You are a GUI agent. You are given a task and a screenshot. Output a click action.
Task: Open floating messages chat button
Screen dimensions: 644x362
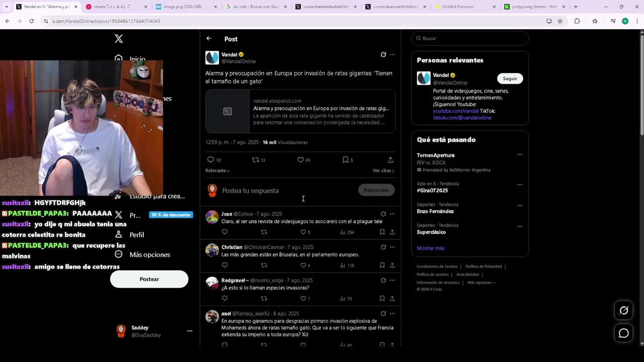624,333
